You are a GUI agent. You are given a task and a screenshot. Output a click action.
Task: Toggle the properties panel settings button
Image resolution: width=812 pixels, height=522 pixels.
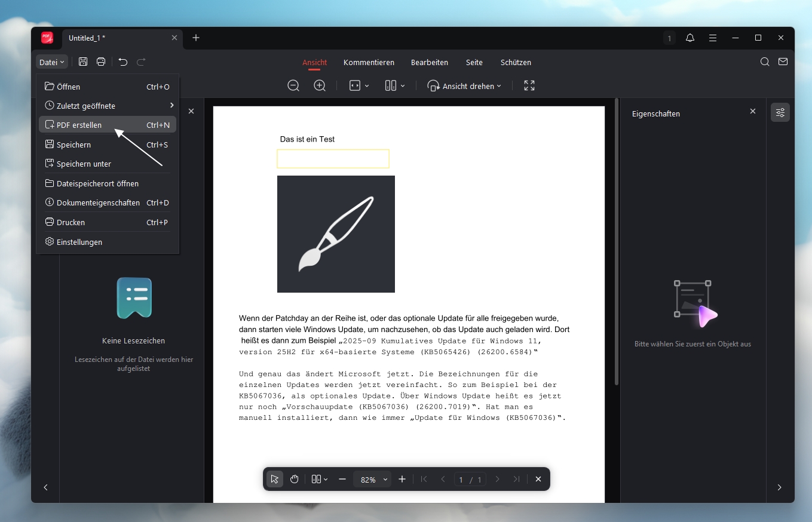pos(780,112)
